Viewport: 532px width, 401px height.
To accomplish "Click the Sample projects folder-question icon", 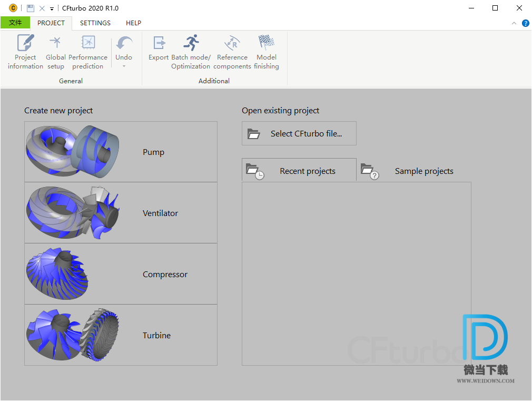I will [x=369, y=171].
